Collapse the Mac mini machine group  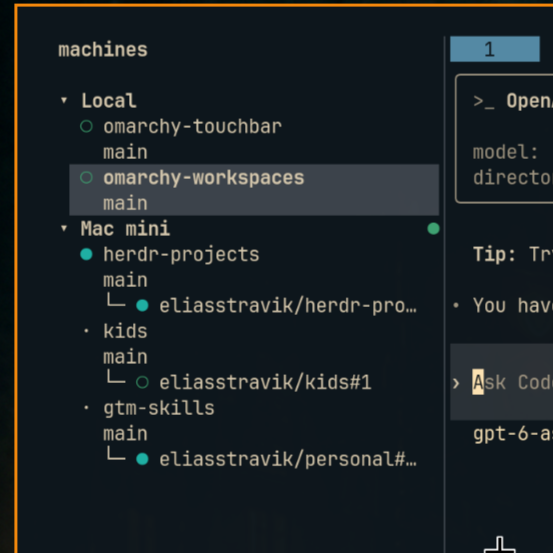click(x=64, y=229)
